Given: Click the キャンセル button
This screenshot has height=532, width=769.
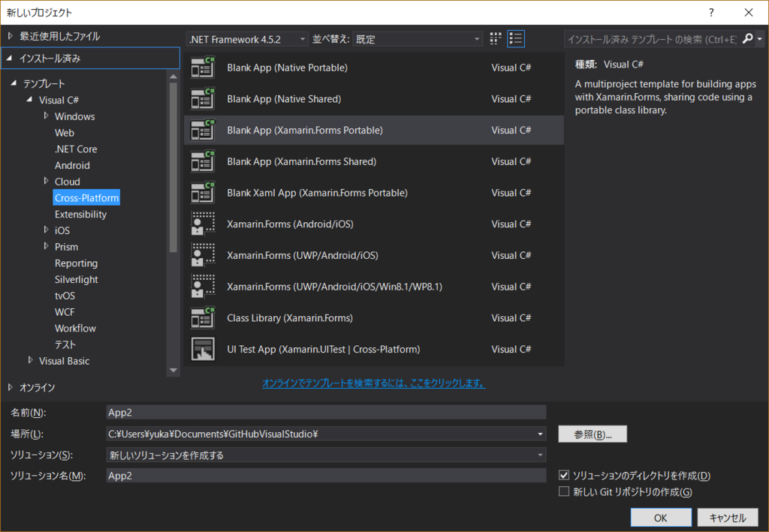Looking at the screenshot, I should [x=727, y=518].
